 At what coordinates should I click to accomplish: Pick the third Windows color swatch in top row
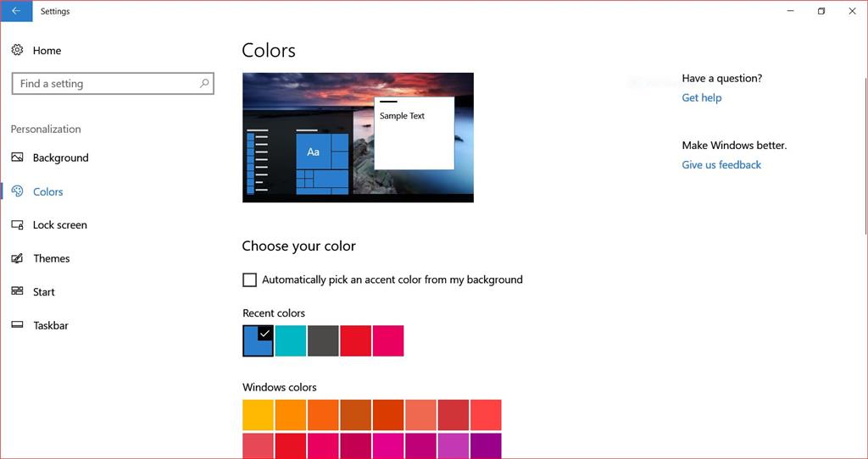coord(323,415)
